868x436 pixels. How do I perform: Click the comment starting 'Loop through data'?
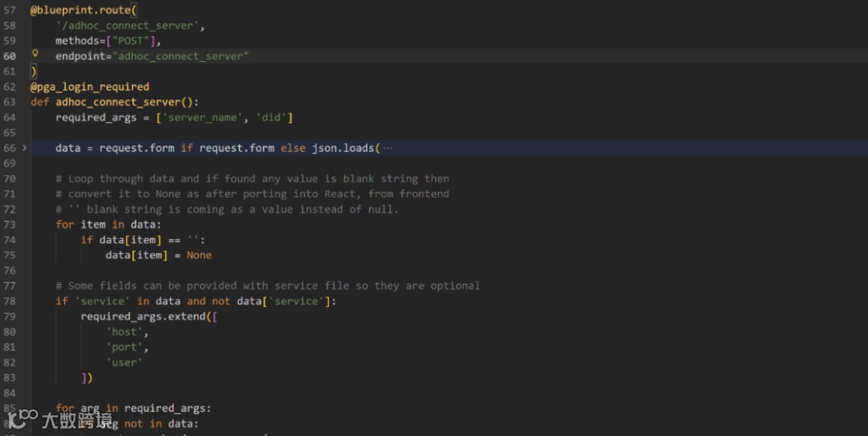252,179
